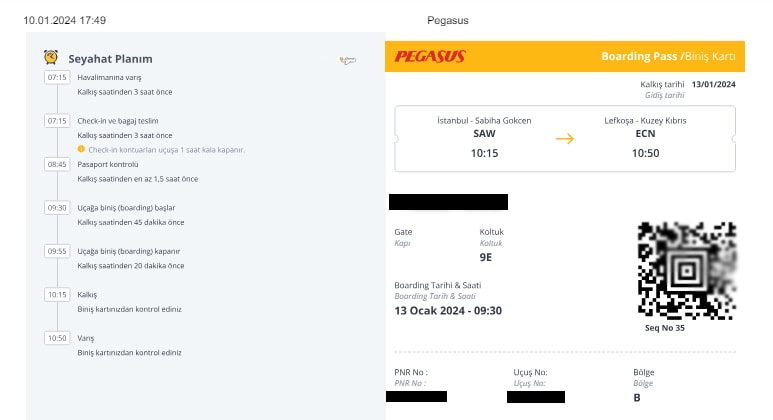Click the SAW departure airport code

(x=484, y=133)
